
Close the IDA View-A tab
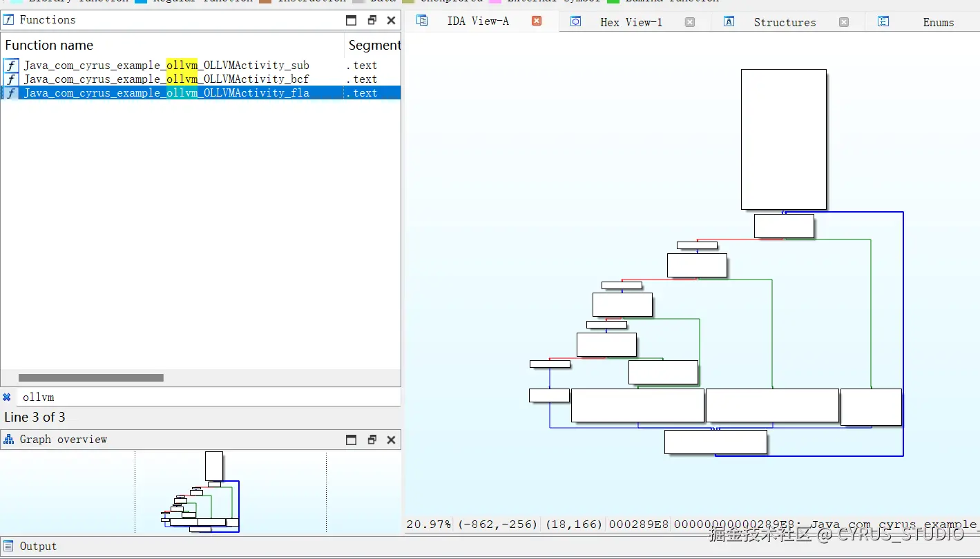coord(537,21)
